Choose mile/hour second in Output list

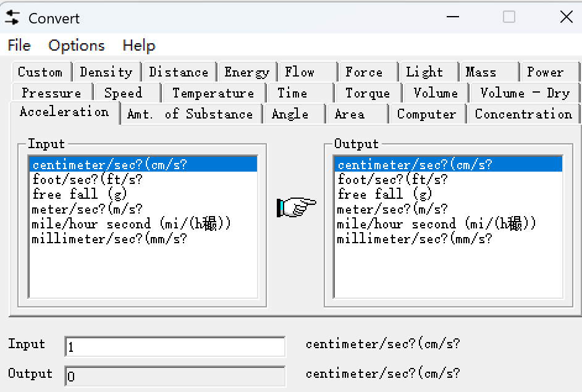pyautogui.click(x=436, y=224)
